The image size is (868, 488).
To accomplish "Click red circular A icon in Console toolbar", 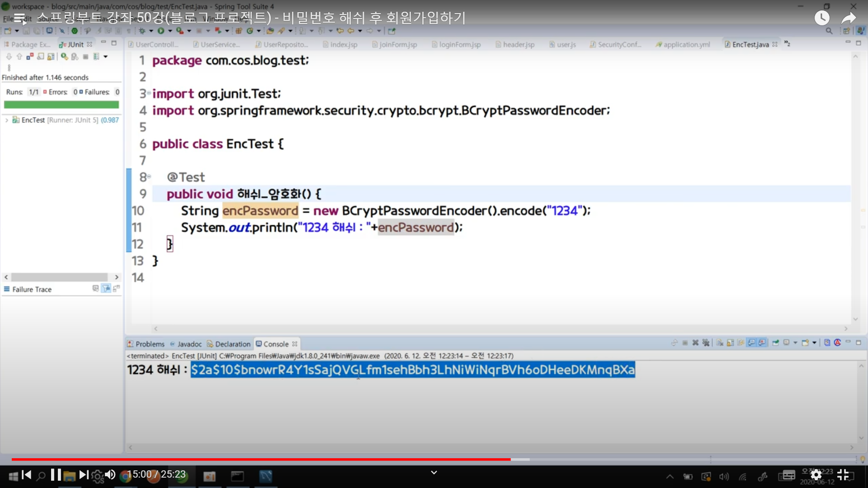I will (x=837, y=343).
